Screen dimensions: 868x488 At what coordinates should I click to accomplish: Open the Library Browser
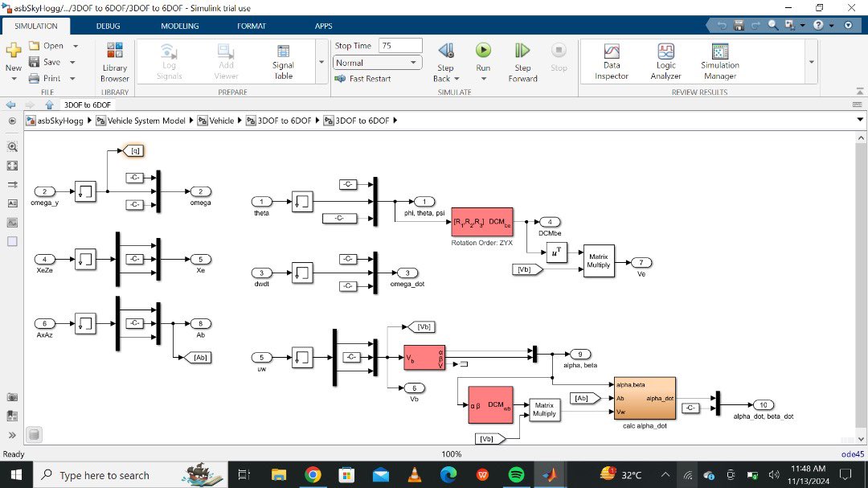point(115,62)
